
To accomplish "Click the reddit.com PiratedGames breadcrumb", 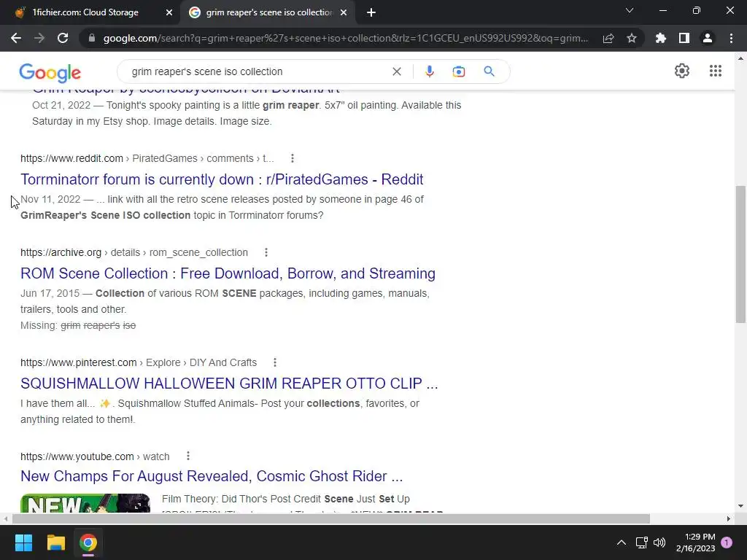I will point(147,158).
